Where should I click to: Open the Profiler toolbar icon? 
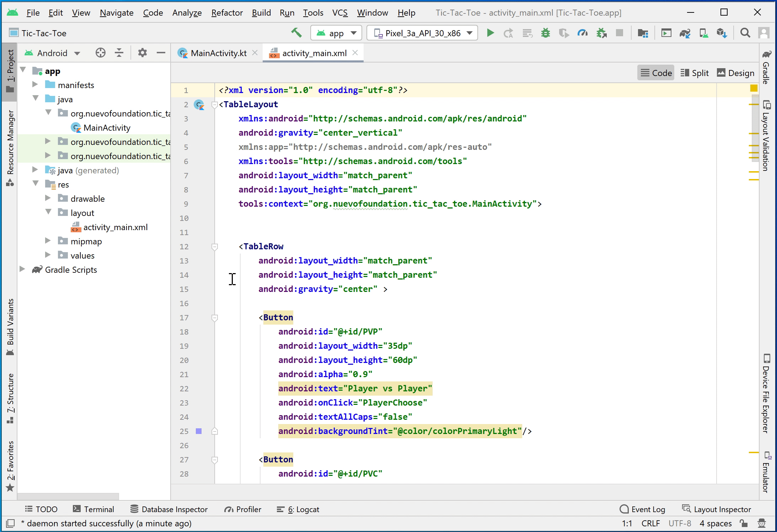(582, 33)
